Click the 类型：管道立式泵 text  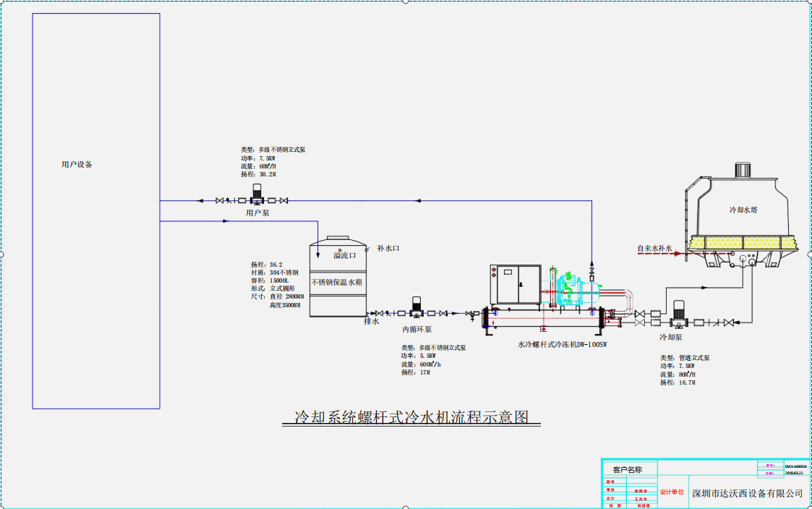pos(685,358)
